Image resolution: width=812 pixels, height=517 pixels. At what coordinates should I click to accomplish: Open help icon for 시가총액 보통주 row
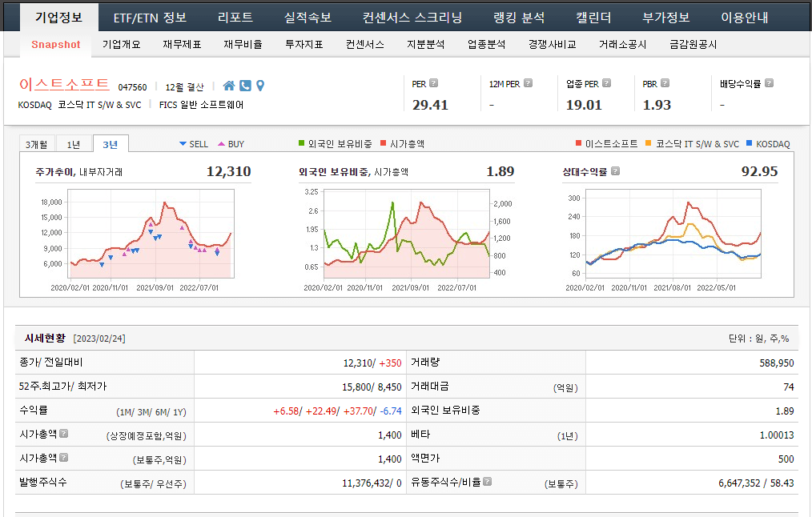64,458
